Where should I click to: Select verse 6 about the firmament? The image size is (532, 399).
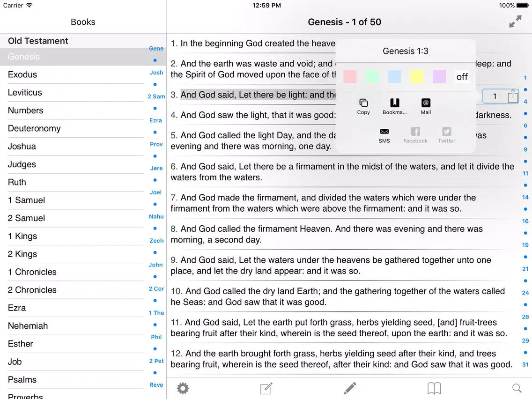click(x=342, y=172)
